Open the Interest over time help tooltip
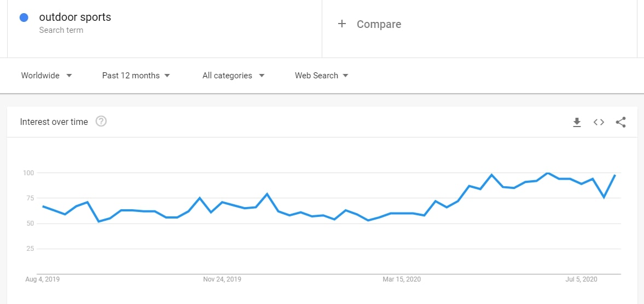Image resolution: width=644 pixels, height=304 pixels. (101, 122)
